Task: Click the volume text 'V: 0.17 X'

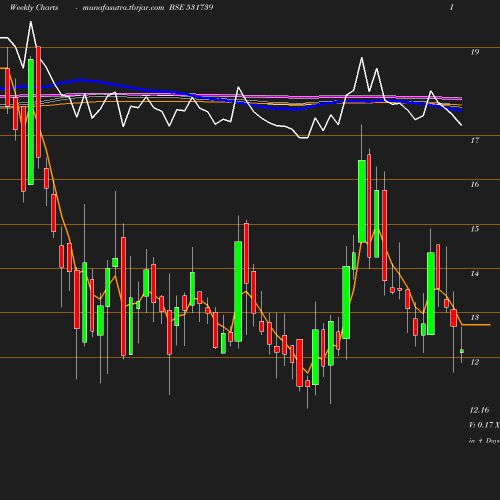Action: [x=484, y=425]
